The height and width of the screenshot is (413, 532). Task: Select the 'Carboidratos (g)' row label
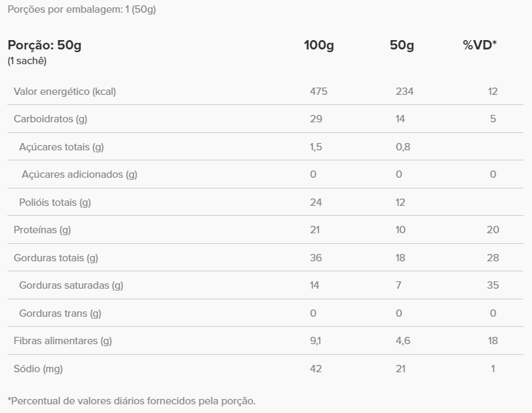pyautogui.click(x=51, y=119)
